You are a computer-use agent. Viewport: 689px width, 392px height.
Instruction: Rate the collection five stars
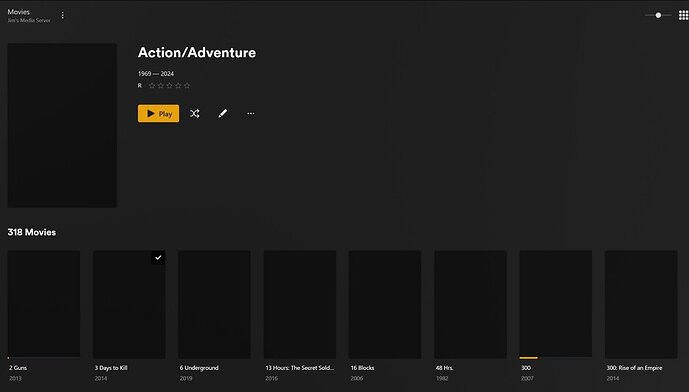coord(187,86)
